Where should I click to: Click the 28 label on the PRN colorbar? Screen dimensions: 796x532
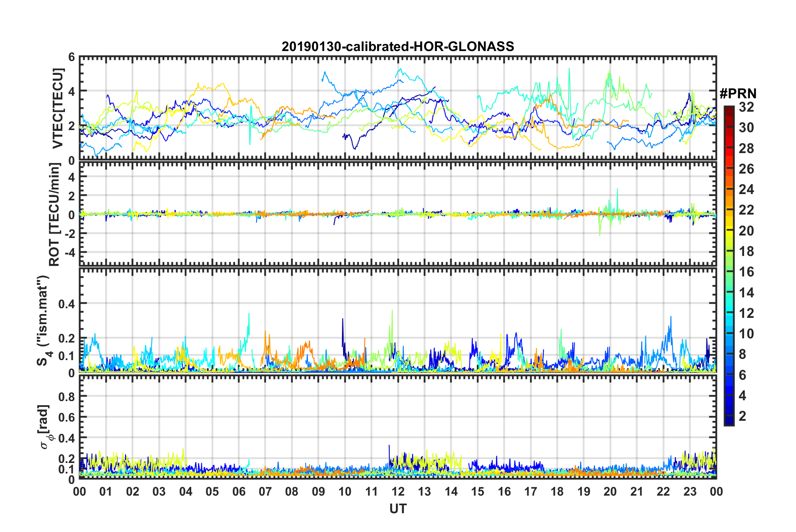(746, 148)
